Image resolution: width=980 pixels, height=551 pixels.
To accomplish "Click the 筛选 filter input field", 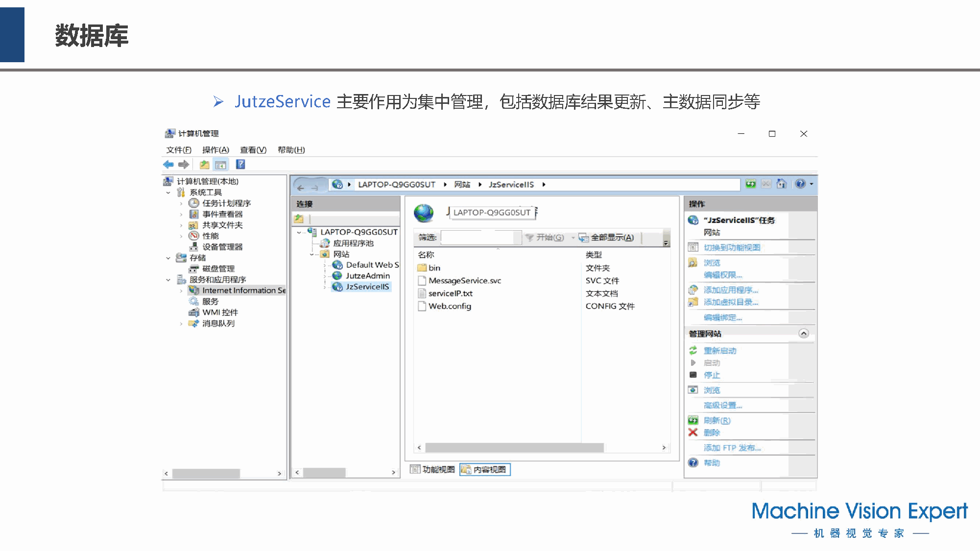I will point(478,238).
